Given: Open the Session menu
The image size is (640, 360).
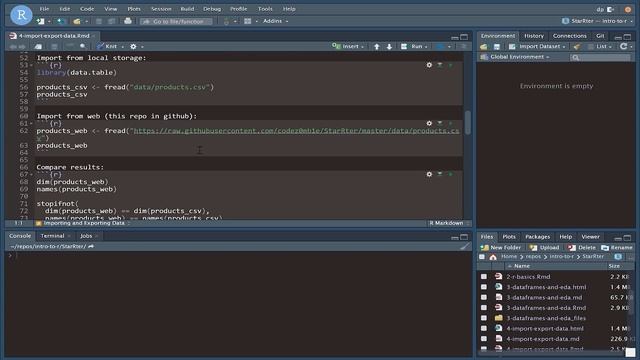Looking at the screenshot, I should [x=161, y=9].
